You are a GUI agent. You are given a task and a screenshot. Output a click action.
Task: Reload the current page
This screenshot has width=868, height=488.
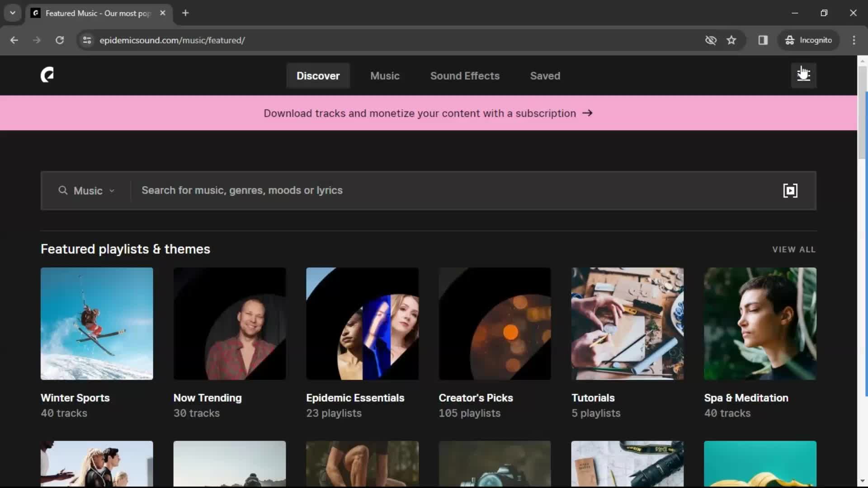point(60,40)
